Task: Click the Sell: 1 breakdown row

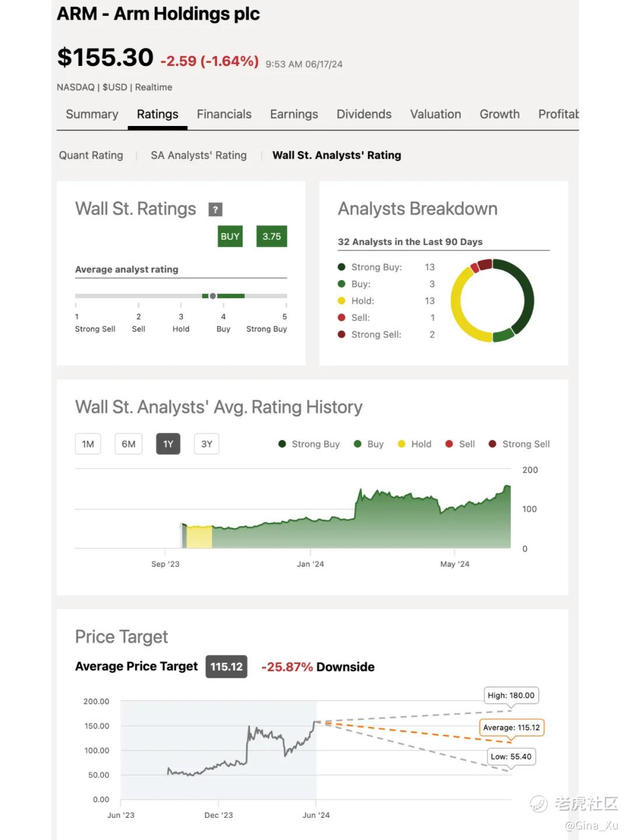Action: 386,318
